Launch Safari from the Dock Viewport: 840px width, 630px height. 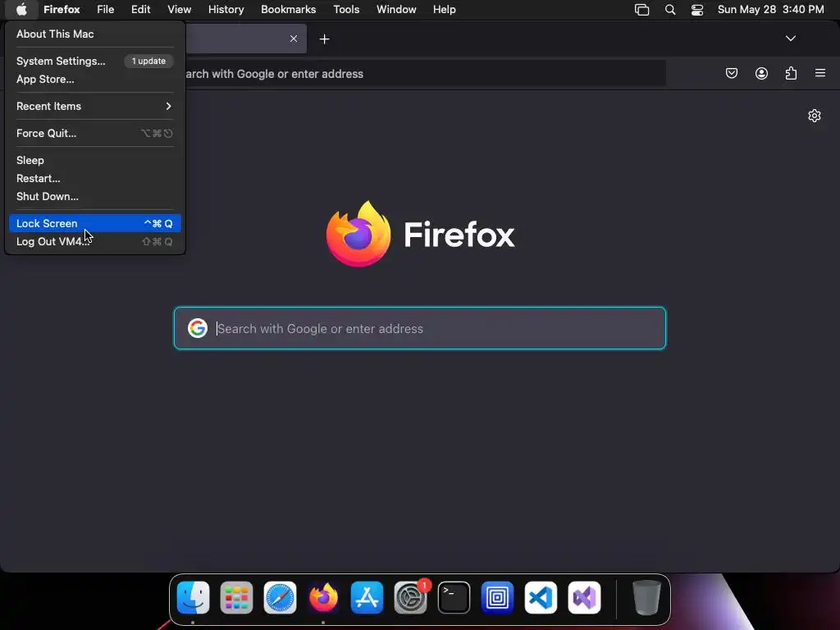(281, 597)
